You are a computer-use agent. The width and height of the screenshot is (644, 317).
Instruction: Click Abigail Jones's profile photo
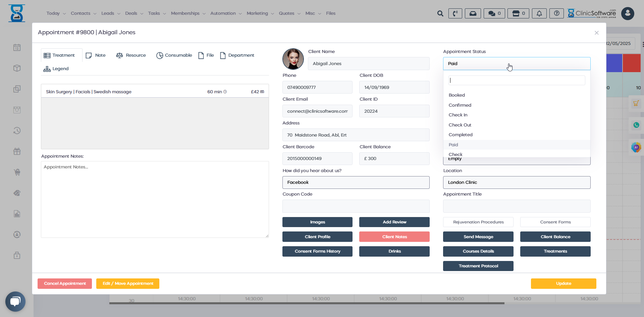293,59
